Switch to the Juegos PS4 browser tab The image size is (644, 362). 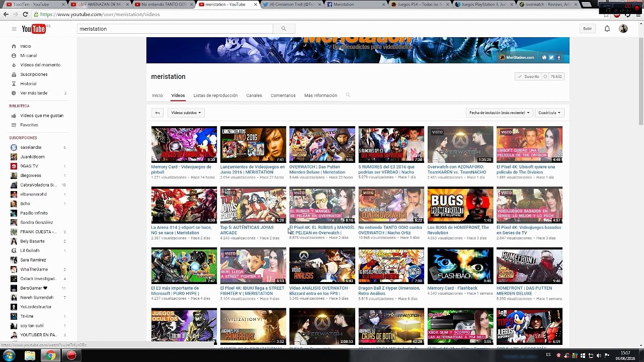(x=420, y=5)
